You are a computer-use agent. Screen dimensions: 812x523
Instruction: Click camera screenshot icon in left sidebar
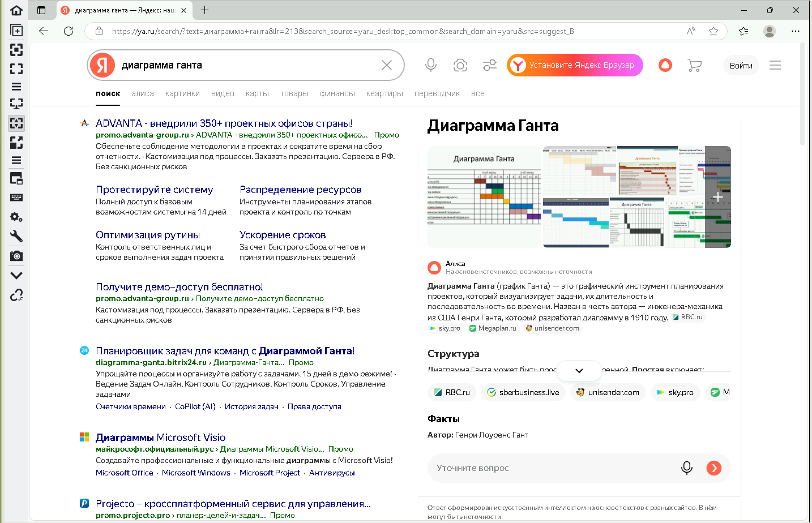click(16, 256)
